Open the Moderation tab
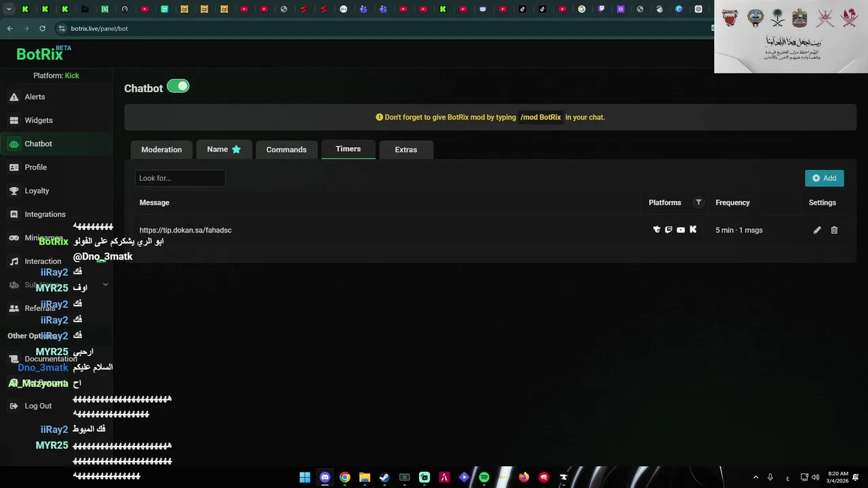The width and height of the screenshot is (868, 488). 161,150
